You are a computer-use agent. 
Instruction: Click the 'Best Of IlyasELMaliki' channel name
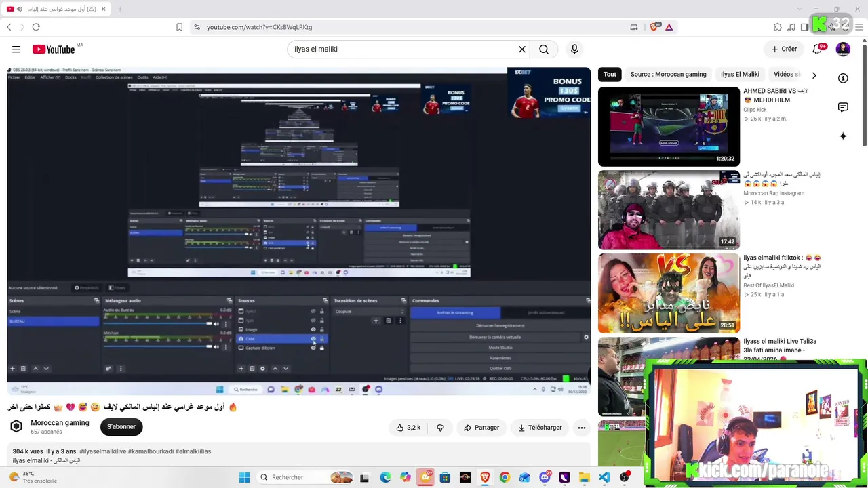coord(768,285)
